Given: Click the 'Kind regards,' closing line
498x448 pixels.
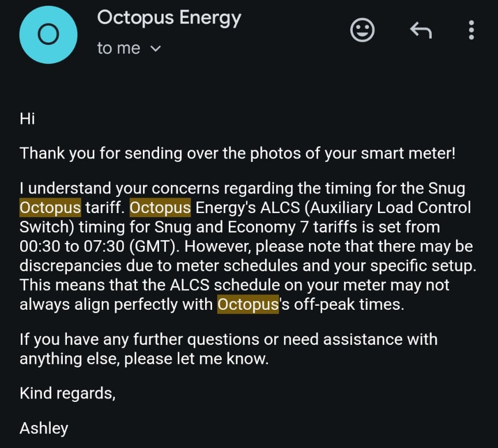Looking at the screenshot, I should [x=67, y=393].
